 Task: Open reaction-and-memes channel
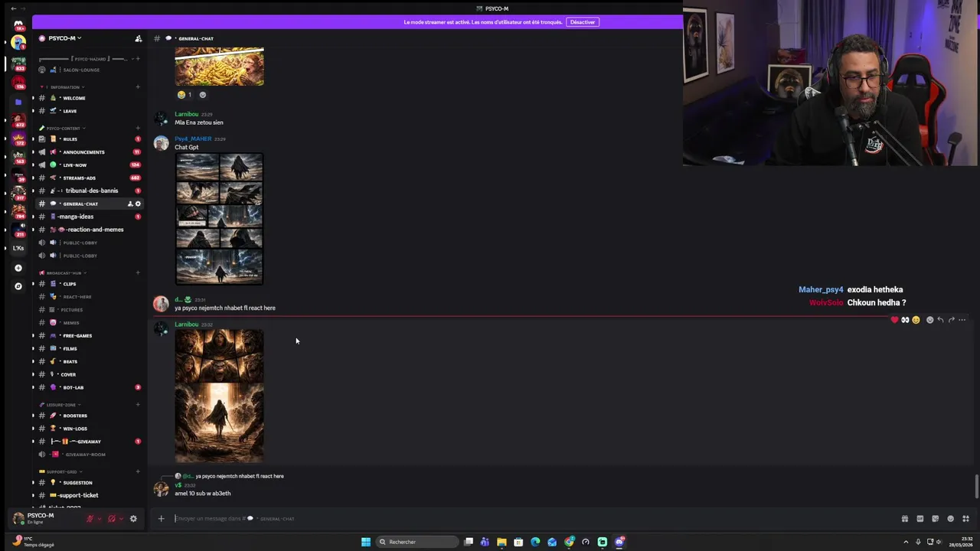(x=90, y=230)
